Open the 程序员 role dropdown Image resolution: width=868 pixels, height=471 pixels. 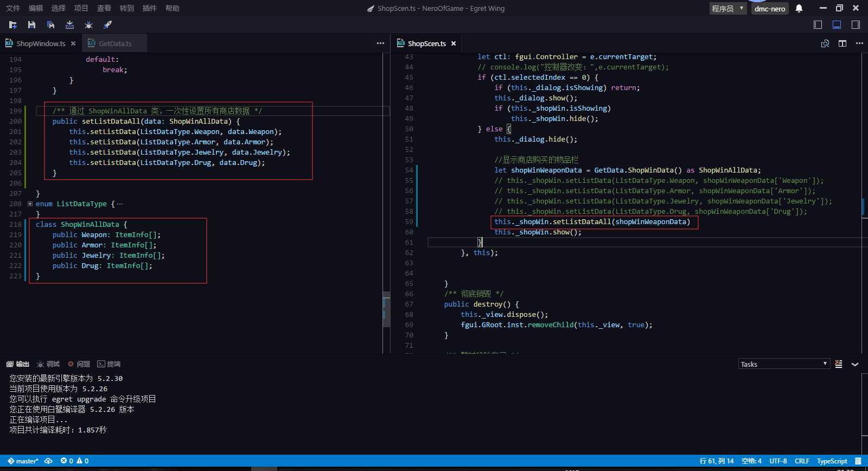pyautogui.click(x=728, y=8)
